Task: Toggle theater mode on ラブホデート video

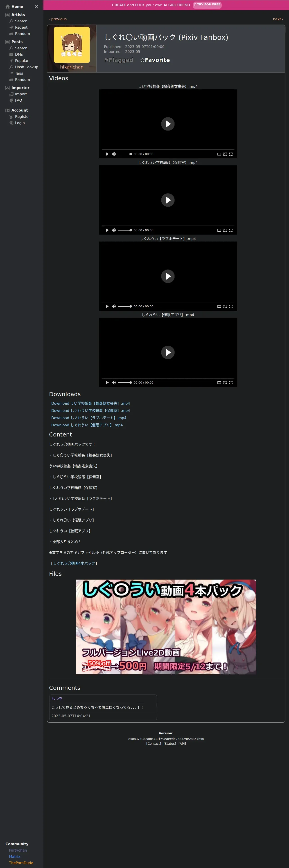Action: [x=219, y=306]
